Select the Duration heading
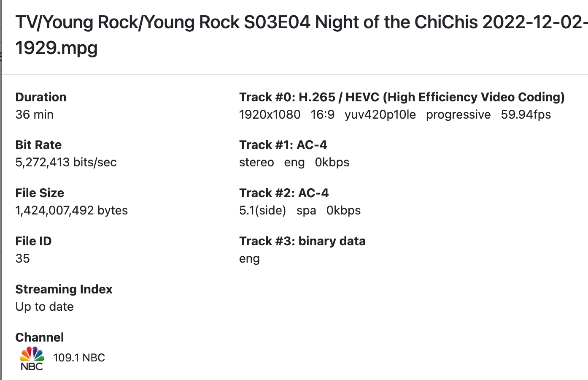The height and width of the screenshot is (380, 588). coord(41,97)
